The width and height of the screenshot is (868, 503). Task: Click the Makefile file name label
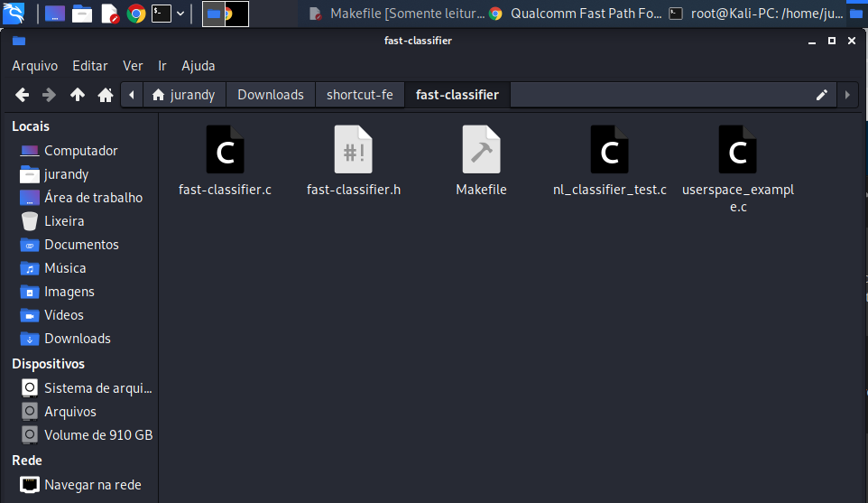pos(482,190)
